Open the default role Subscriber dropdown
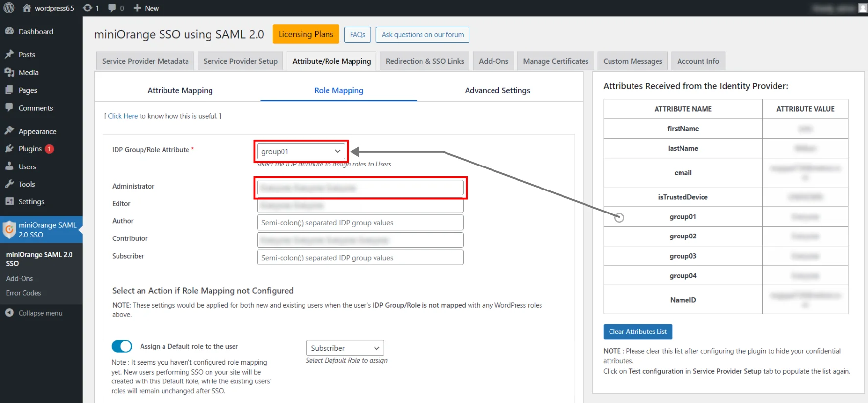This screenshot has width=868, height=403. click(x=345, y=348)
